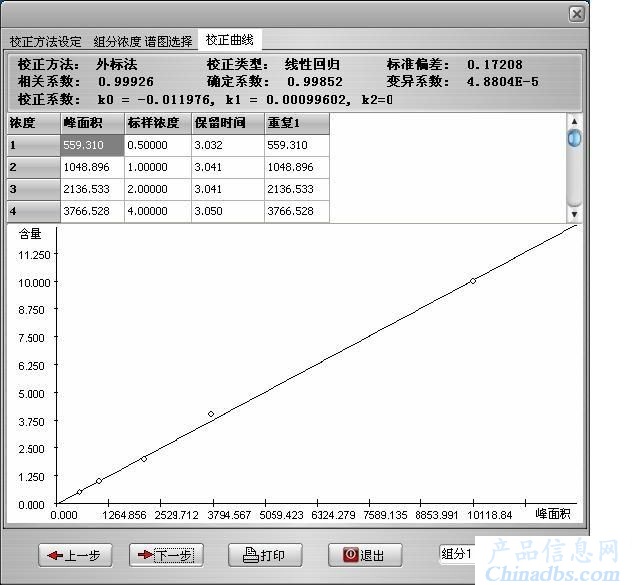Viewport: 640px width, 585px height.
Task: Click standard concentration cell 4.00000
Action: [158, 211]
